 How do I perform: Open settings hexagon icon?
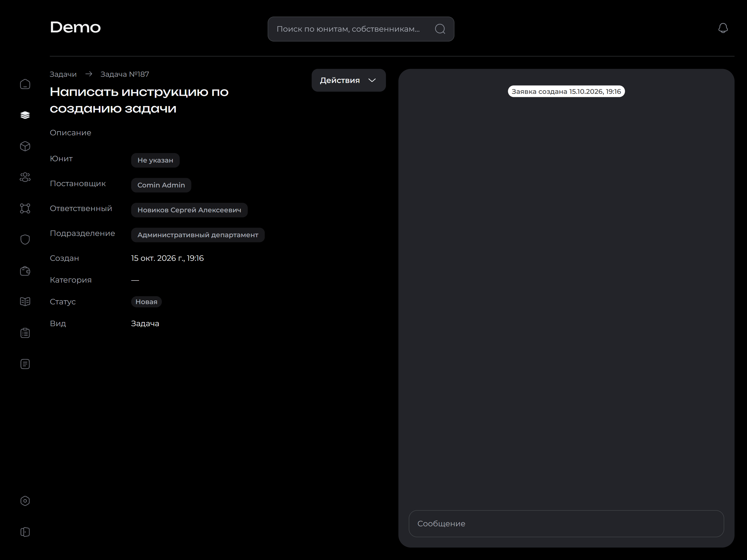pos(25,501)
